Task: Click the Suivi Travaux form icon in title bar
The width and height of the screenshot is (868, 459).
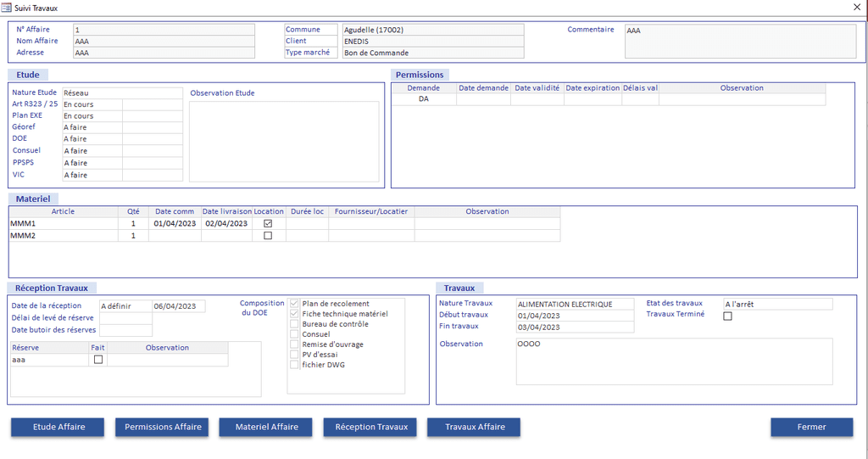Action: [7, 7]
